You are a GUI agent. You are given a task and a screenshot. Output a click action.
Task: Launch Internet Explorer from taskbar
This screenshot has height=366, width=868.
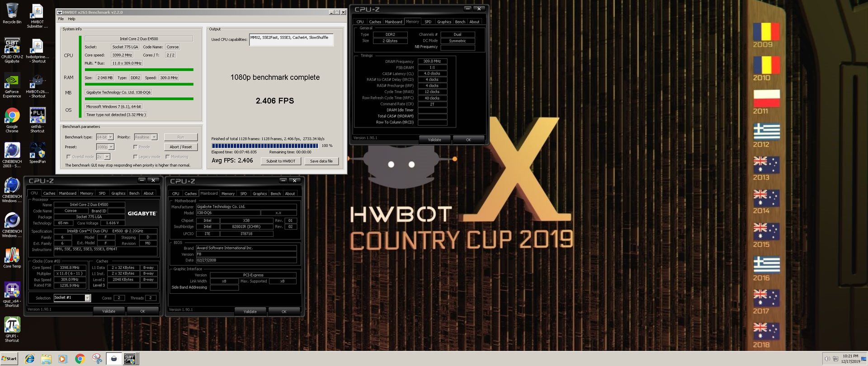[x=30, y=359]
